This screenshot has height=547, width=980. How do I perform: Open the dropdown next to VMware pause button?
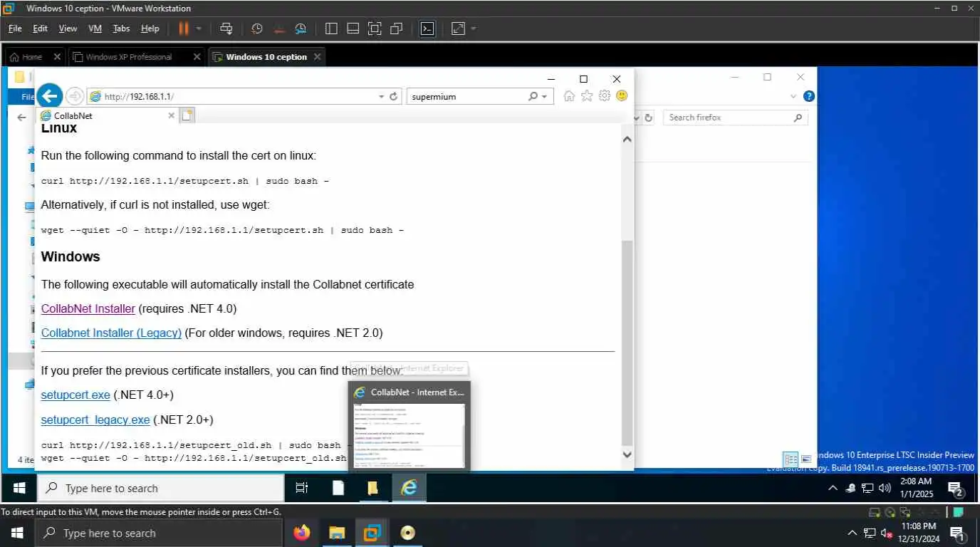click(x=199, y=28)
